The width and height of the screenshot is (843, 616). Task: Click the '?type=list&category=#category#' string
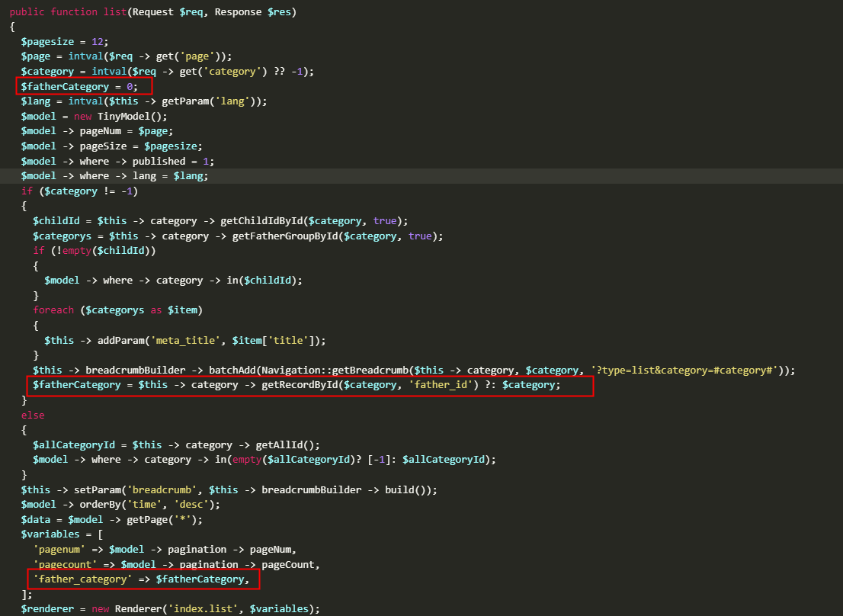pyautogui.click(x=687, y=371)
